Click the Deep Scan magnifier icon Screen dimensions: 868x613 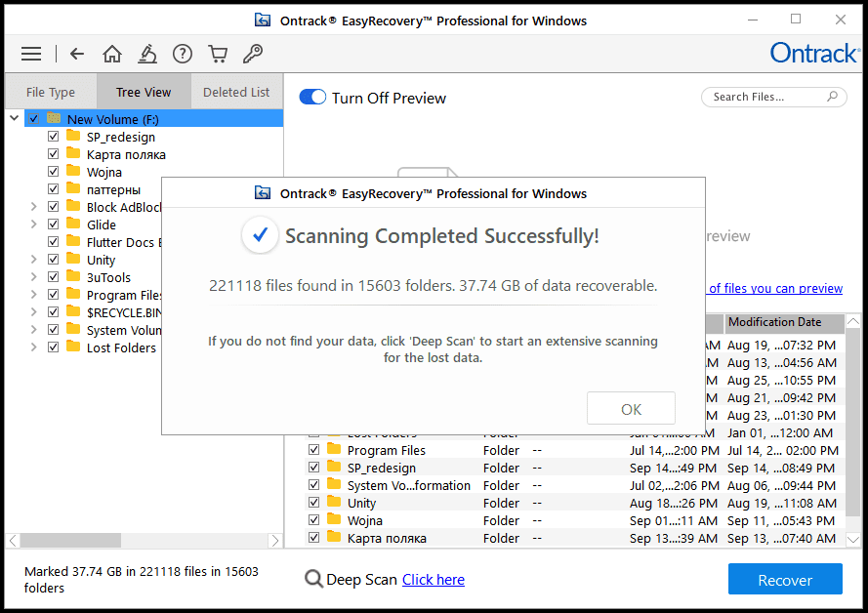313,580
